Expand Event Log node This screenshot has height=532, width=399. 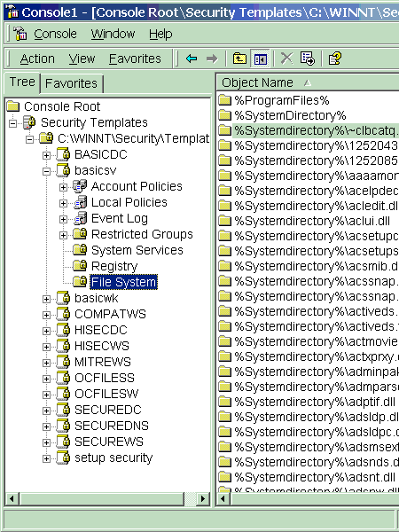coord(63,219)
